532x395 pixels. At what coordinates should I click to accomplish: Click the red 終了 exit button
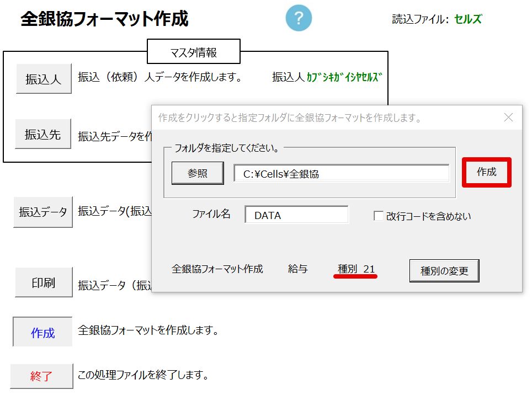click(42, 376)
